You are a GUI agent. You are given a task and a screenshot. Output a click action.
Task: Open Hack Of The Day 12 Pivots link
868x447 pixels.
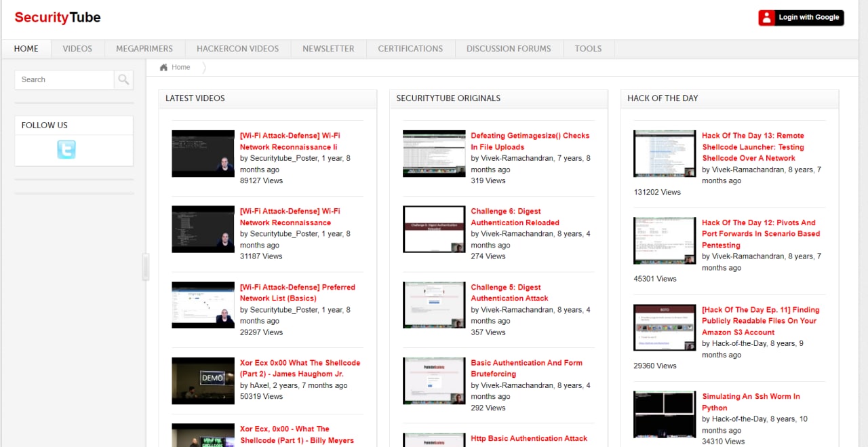click(761, 234)
